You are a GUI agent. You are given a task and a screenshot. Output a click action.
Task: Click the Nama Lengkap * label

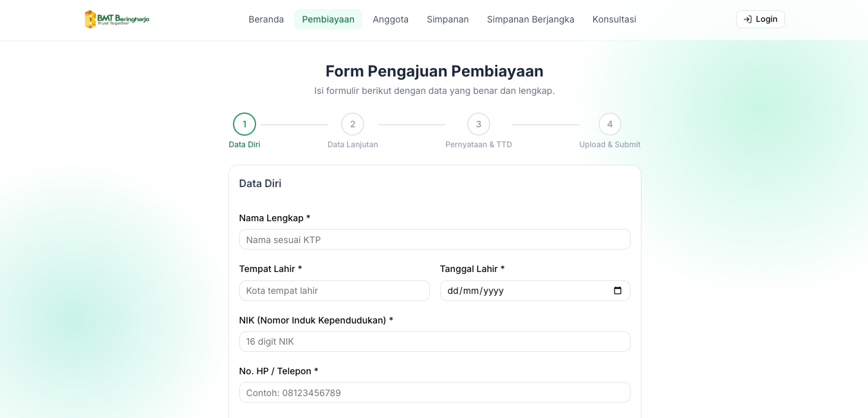[275, 218]
